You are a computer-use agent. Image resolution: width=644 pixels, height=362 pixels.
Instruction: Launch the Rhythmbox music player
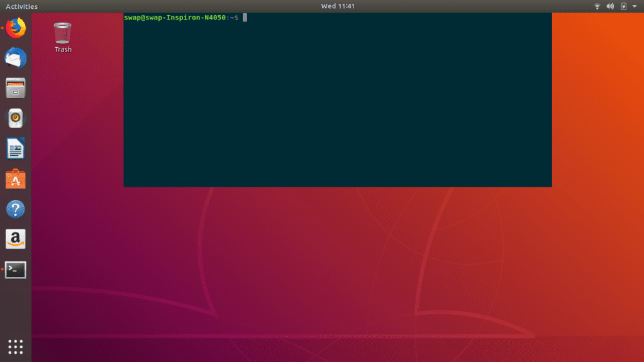14,118
